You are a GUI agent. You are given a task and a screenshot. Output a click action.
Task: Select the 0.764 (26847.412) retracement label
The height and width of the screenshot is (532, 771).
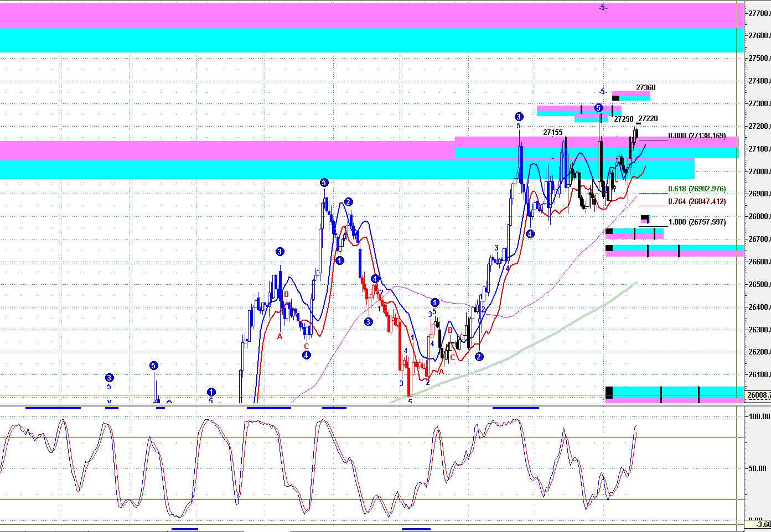point(696,201)
